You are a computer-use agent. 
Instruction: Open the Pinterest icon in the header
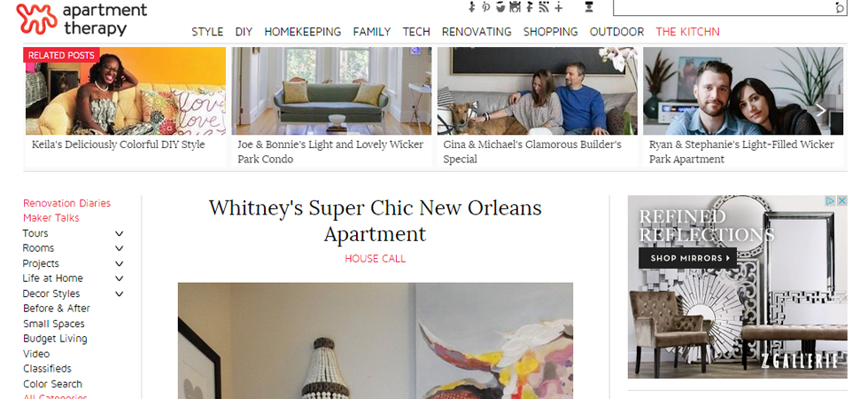486,7
